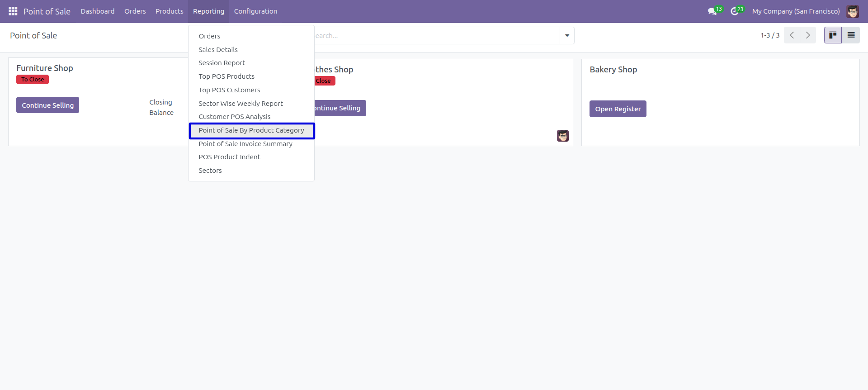The height and width of the screenshot is (390, 868).
Task: Click the user avatar on Clothes Shop card
Action: point(563,136)
